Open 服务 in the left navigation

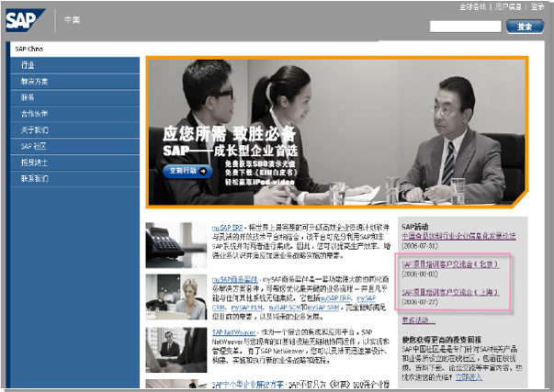(x=28, y=96)
